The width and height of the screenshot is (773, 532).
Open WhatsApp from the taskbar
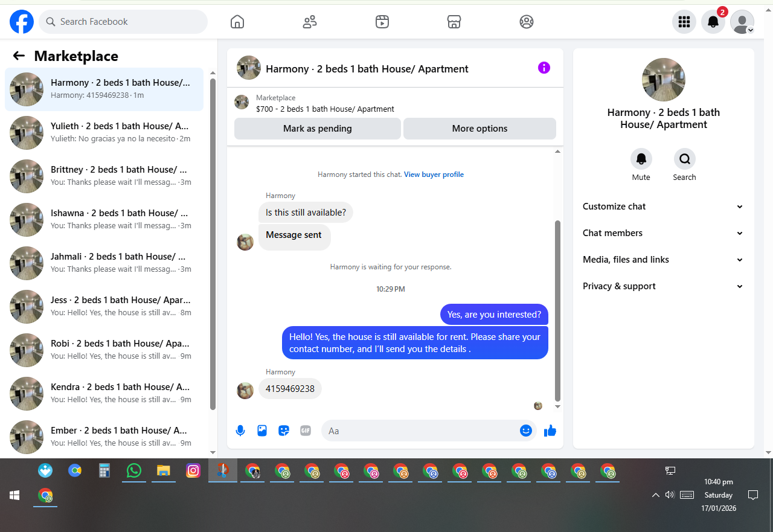tap(133, 470)
